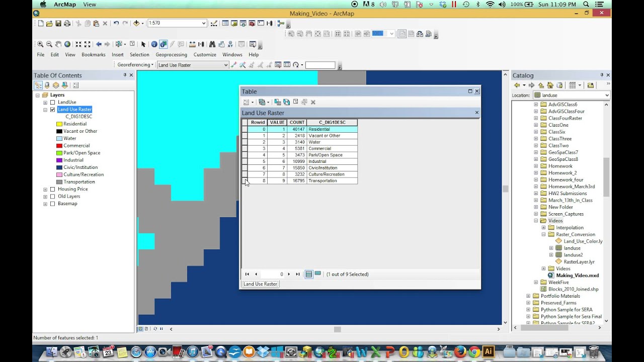Expand the LandUse layer
The height and width of the screenshot is (362, 644).
click(x=45, y=102)
